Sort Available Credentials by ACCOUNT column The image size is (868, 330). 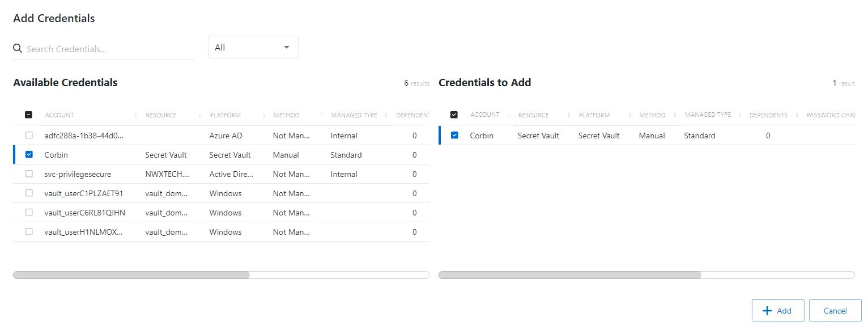(x=59, y=115)
